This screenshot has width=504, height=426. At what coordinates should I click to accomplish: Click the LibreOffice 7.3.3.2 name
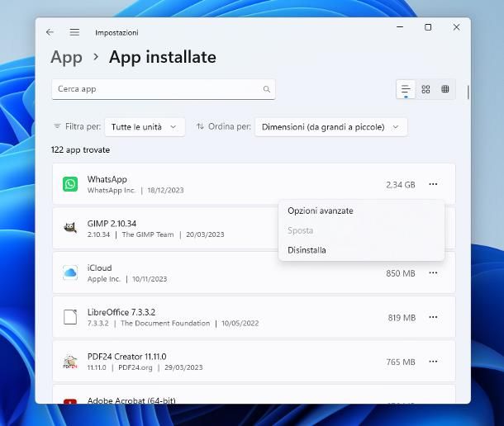tap(121, 312)
